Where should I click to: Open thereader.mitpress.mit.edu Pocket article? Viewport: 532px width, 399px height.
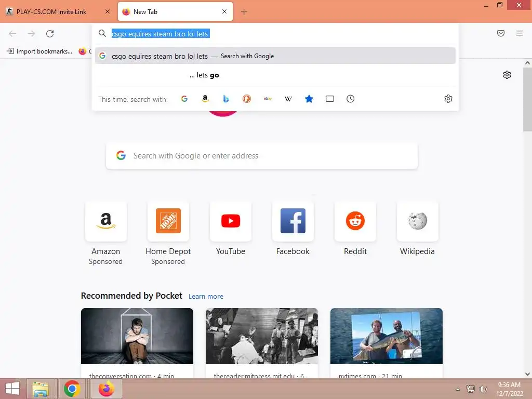click(262, 343)
